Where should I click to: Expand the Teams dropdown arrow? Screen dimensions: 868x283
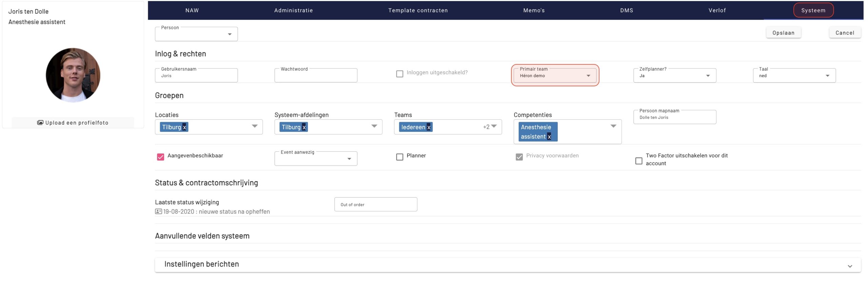[x=494, y=126]
